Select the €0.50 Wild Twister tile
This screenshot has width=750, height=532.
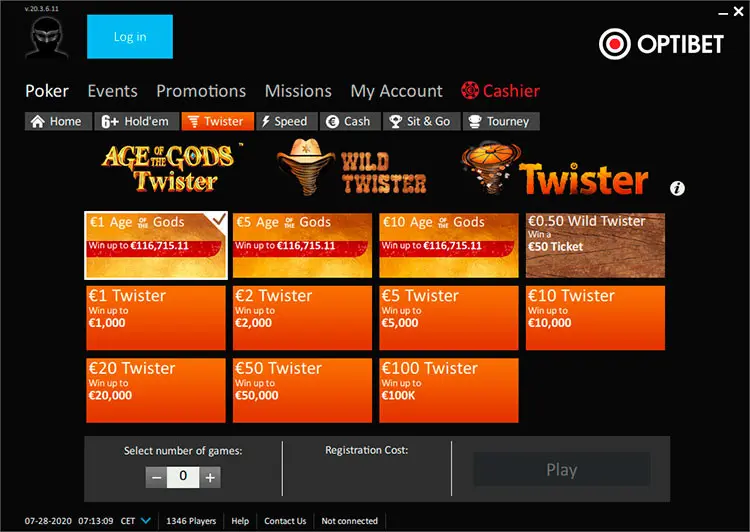(595, 245)
